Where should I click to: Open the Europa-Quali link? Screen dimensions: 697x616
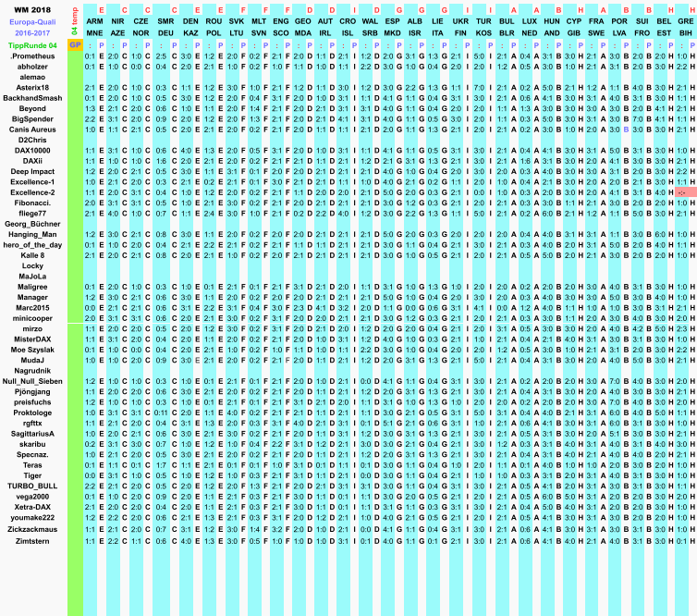click(33, 20)
